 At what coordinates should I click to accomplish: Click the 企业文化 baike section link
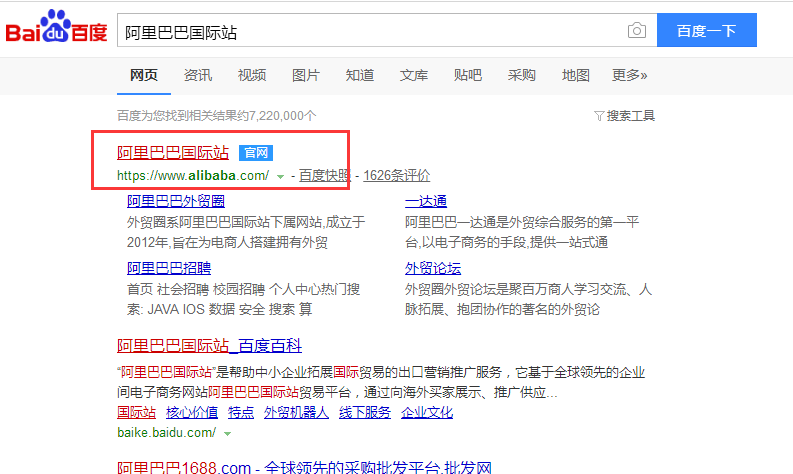pyautogui.click(x=427, y=413)
